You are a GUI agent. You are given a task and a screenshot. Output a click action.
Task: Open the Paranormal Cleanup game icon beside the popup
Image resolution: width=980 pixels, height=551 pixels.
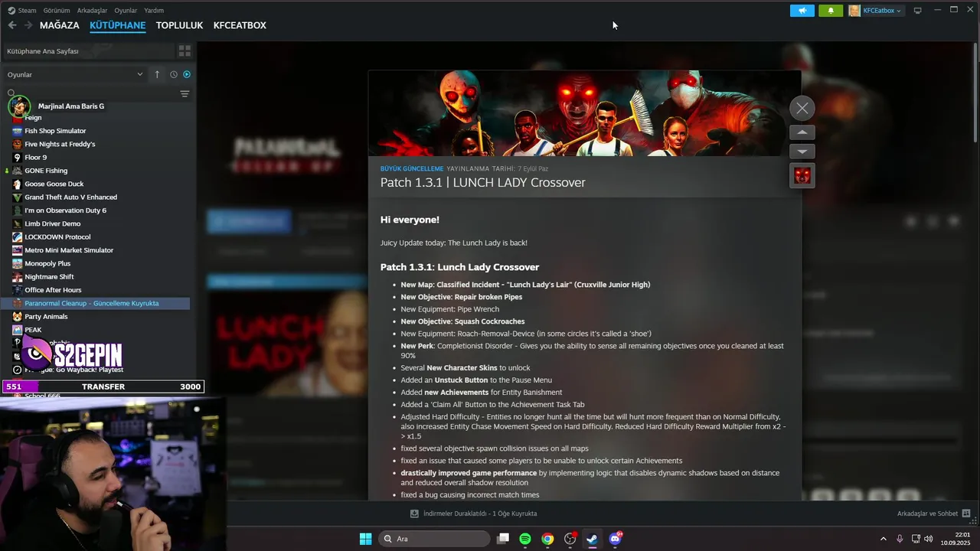coord(802,176)
